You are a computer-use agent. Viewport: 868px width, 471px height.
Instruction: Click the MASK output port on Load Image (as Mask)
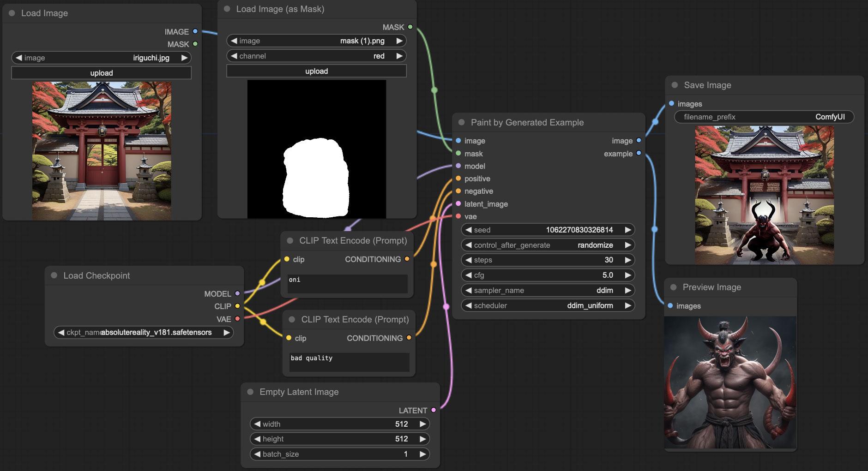[410, 27]
